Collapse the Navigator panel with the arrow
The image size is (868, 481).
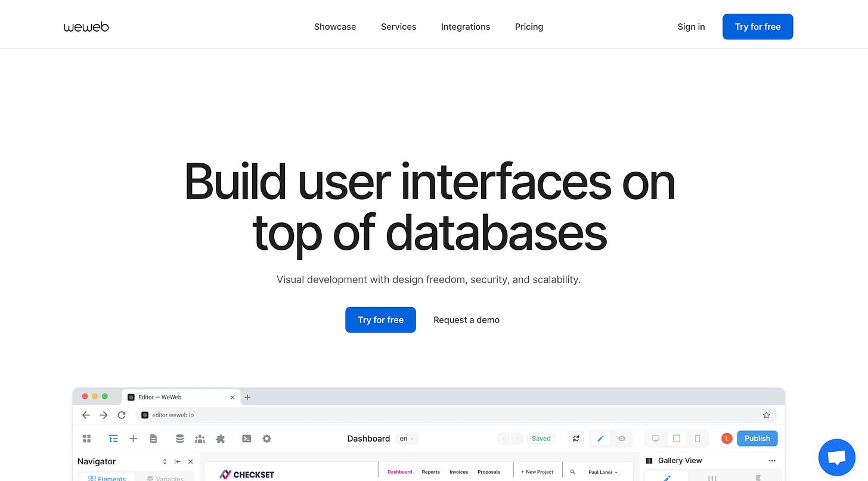[x=178, y=461]
